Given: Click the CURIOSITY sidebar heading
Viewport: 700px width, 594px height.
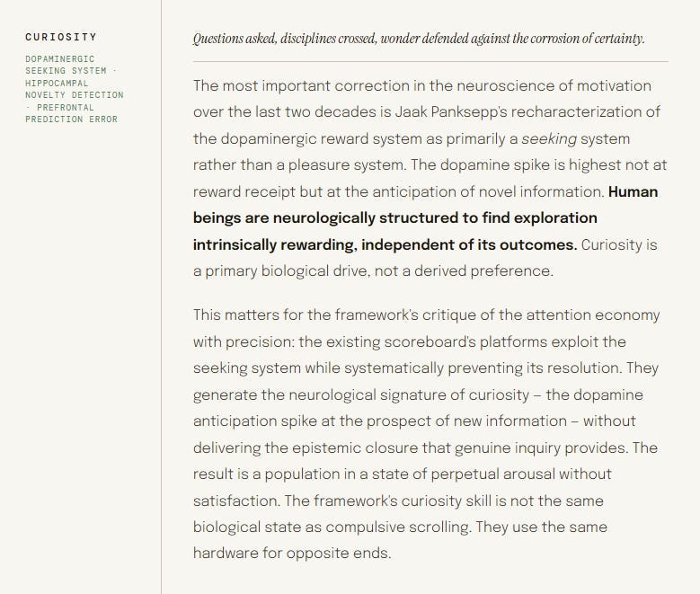Looking at the screenshot, I should tap(61, 37).
